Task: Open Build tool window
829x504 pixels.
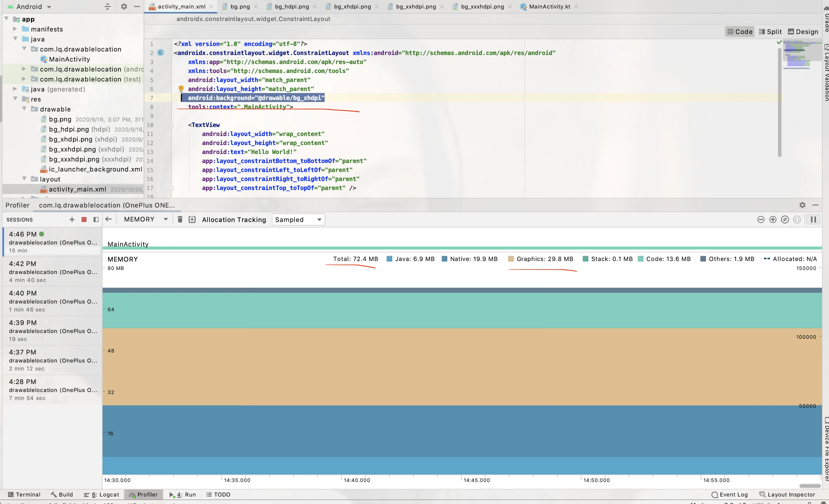Action: coord(62,494)
